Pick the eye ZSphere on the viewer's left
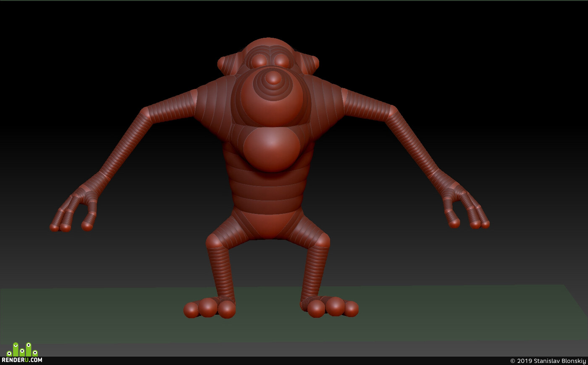Viewport: 588px width, 365px height. pos(259,61)
